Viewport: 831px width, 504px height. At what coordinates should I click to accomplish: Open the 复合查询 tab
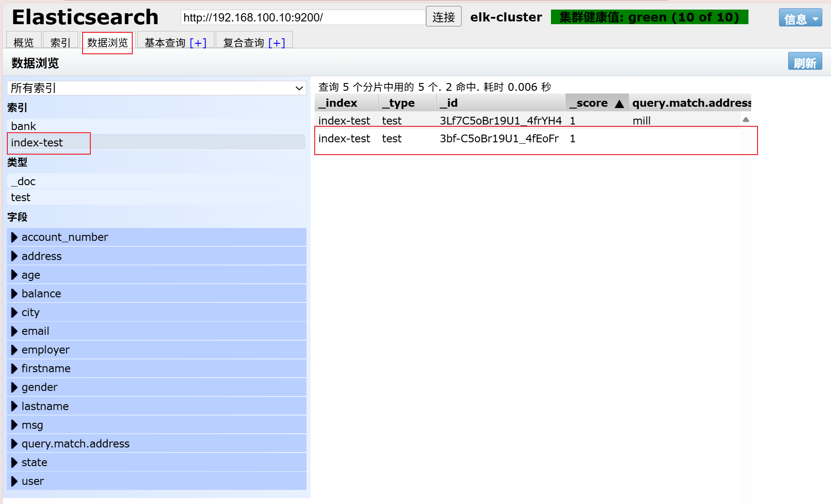244,42
